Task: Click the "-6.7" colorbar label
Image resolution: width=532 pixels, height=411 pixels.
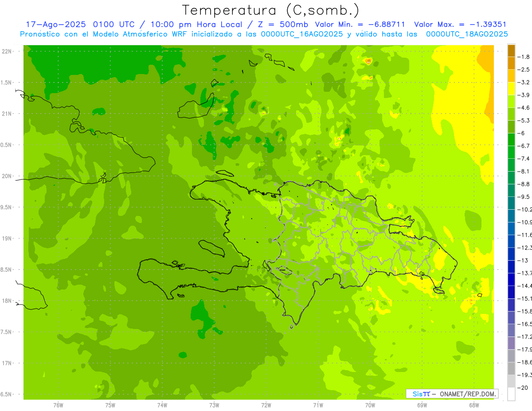Action: pos(524,146)
